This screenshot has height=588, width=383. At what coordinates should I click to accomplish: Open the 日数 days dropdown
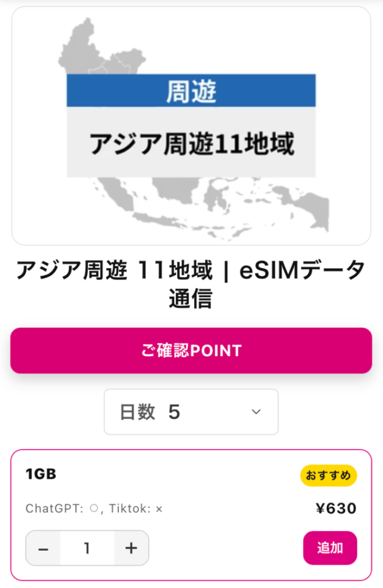tap(191, 412)
